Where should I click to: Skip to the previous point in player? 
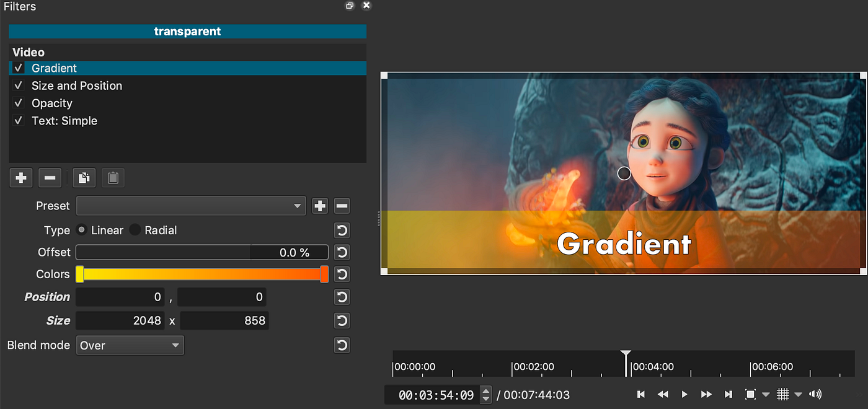641,394
